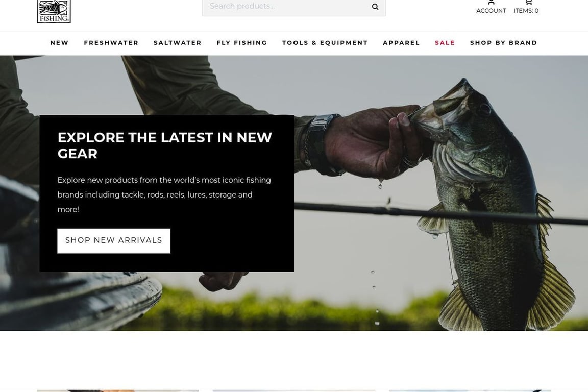The height and width of the screenshot is (392, 588).
Task: Open Shop By Brand menu
Action: (504, 43)
